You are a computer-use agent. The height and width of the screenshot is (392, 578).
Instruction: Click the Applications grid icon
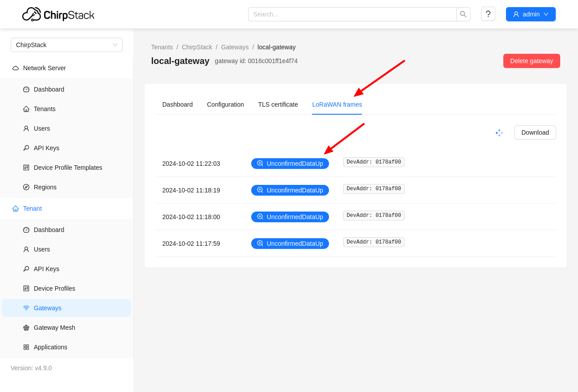point(26,347)
